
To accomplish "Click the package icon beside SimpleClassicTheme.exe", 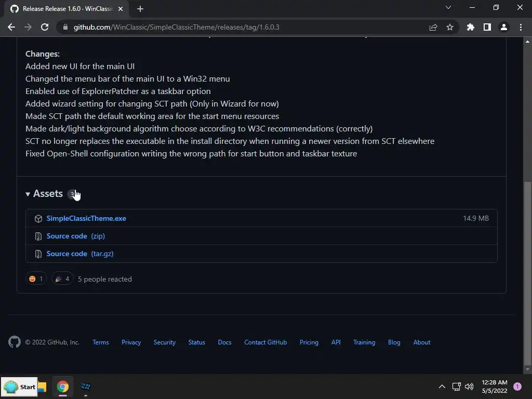I will [x=38, y=219].
